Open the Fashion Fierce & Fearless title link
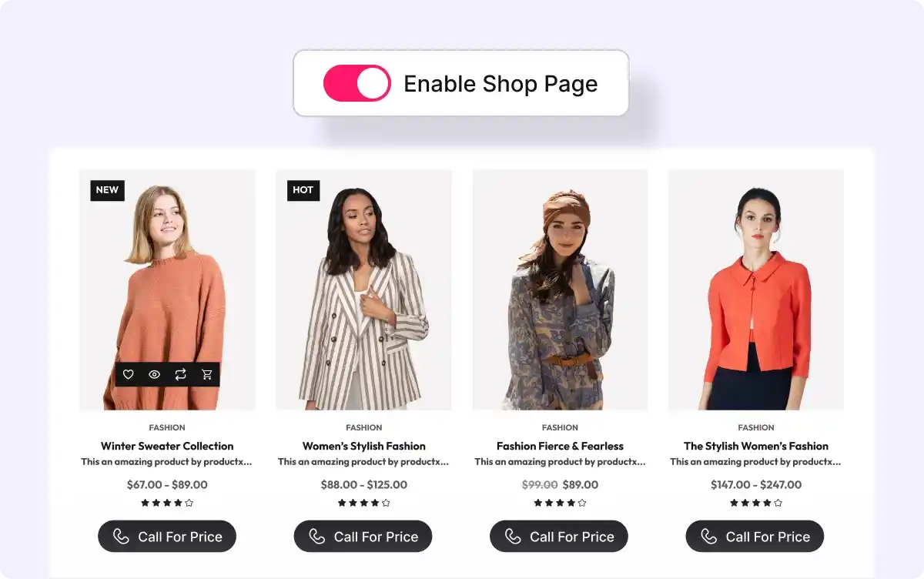 point(560,446)
